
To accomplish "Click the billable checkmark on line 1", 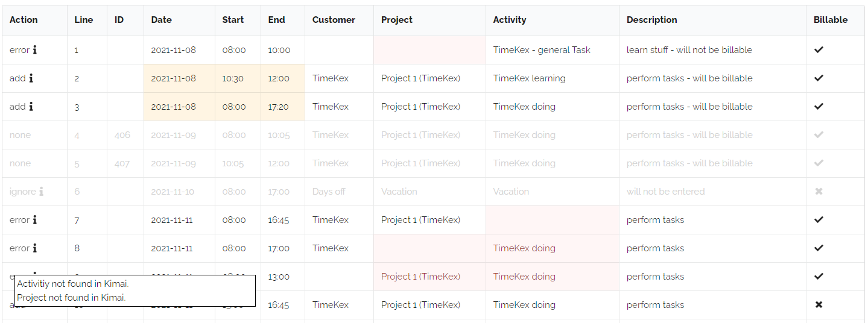I will [x=819, y=50].
